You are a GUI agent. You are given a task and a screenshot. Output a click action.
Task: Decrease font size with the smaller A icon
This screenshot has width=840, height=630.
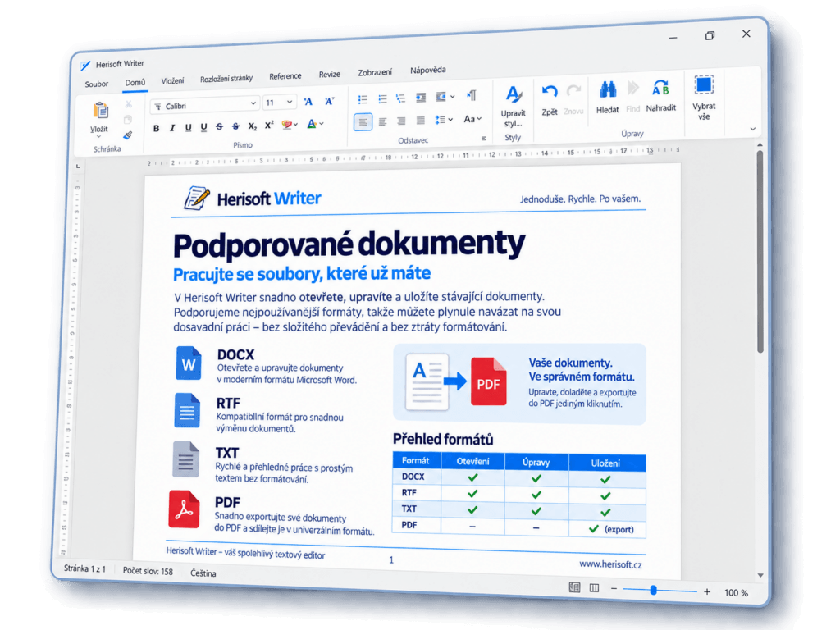tap(329, 101)
